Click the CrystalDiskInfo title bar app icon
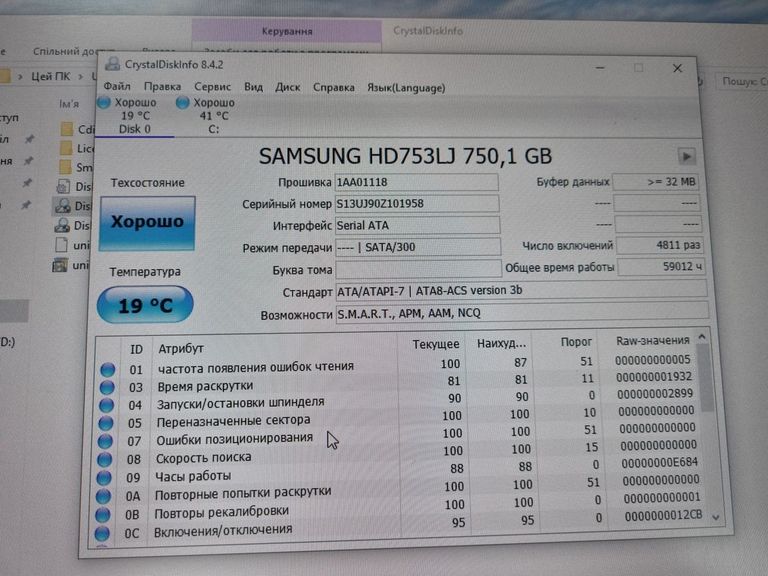 (112, 64)
